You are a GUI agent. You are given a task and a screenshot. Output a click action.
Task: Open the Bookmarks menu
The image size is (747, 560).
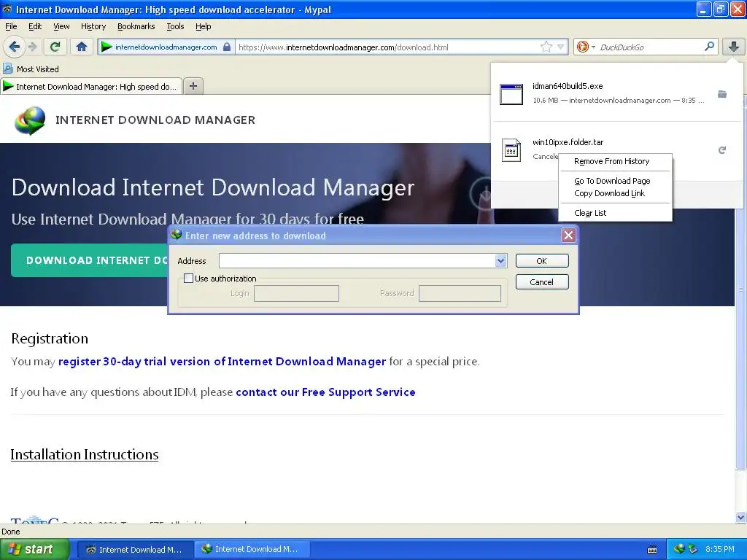(x=136, y=26)
